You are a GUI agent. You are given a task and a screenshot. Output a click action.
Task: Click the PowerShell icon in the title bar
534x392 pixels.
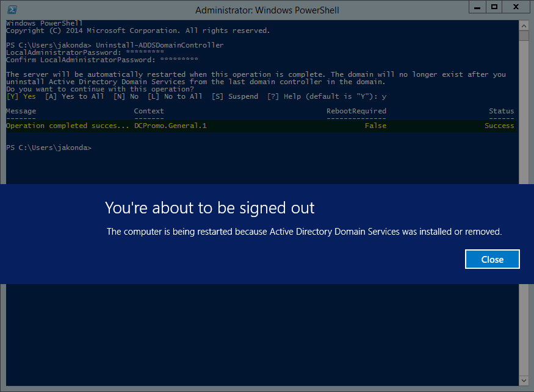click(x=12, y=10)
